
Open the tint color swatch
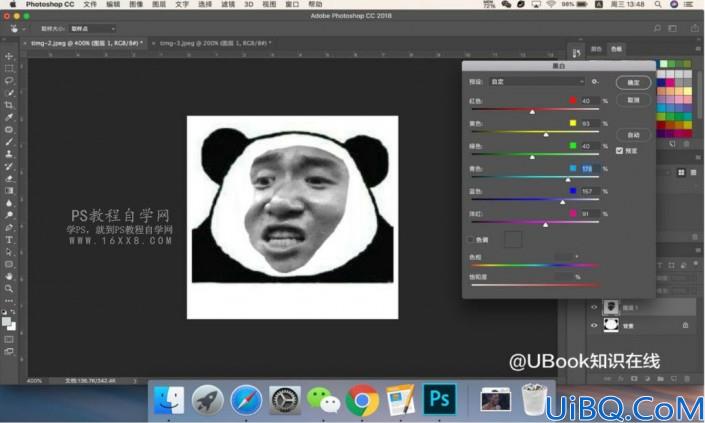point(513,240)
